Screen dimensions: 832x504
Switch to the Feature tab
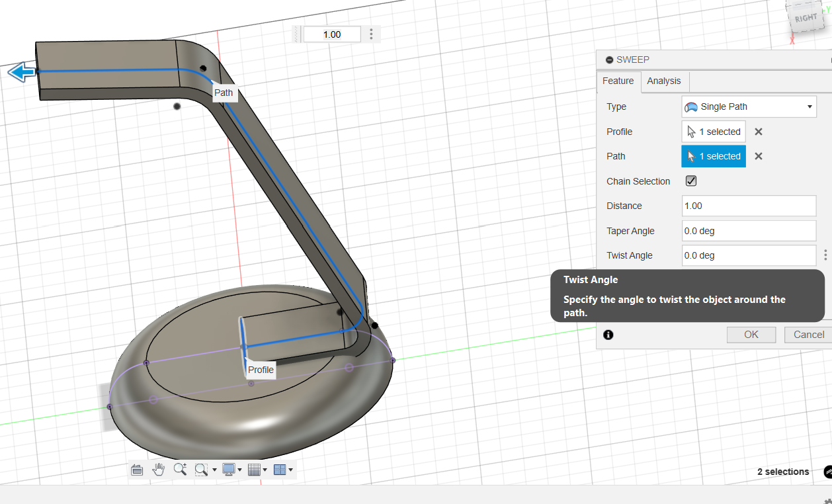(618, 81)
